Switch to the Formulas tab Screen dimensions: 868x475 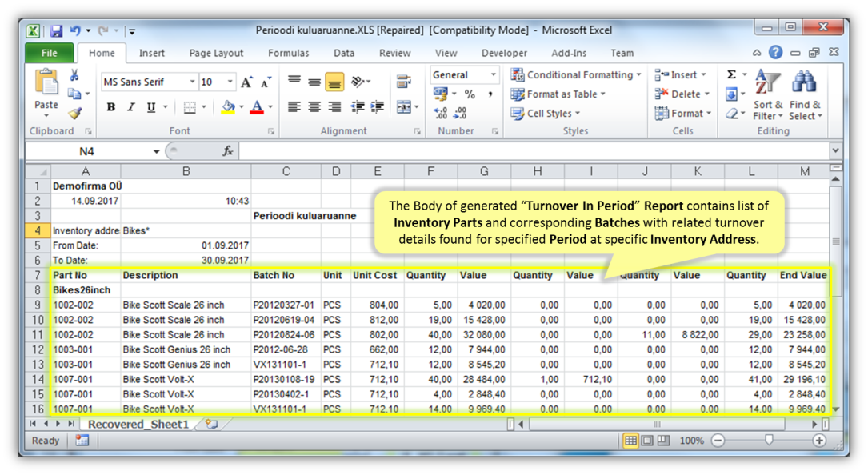tap(289, 53)
